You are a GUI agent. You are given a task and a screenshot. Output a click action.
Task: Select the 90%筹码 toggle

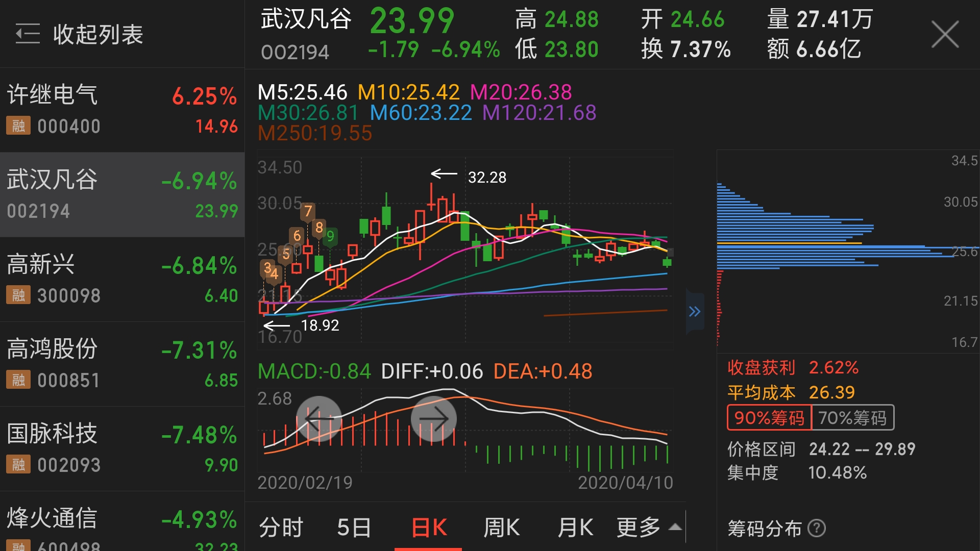point(769,418)
